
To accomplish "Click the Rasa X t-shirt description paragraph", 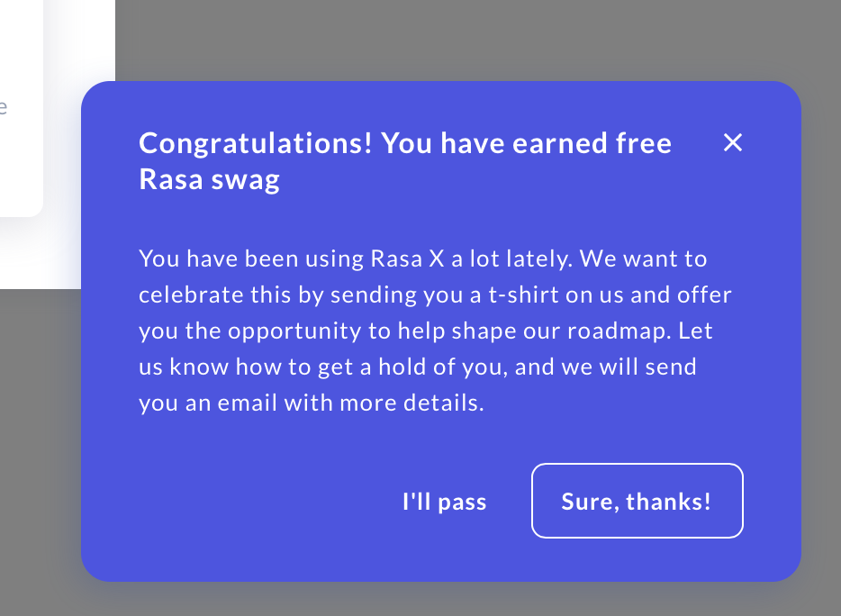I will [x=425, y=331].
